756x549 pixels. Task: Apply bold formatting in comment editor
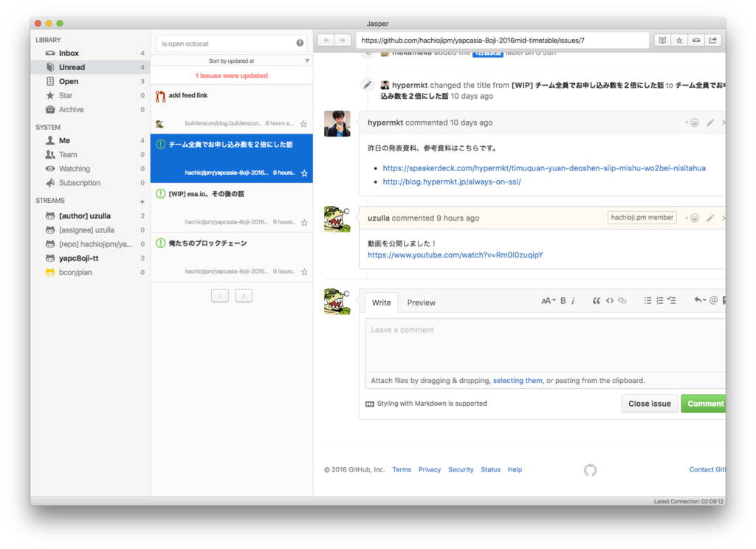[x=563, y=301]
